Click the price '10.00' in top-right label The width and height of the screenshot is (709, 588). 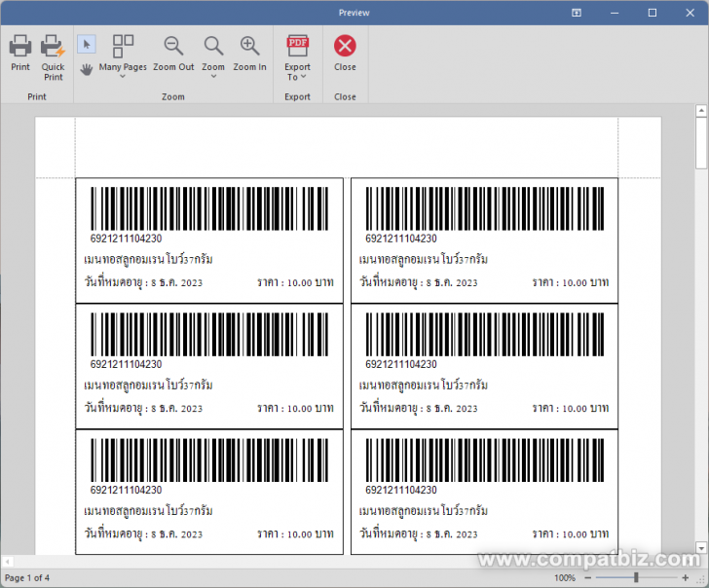click(575, 283)
